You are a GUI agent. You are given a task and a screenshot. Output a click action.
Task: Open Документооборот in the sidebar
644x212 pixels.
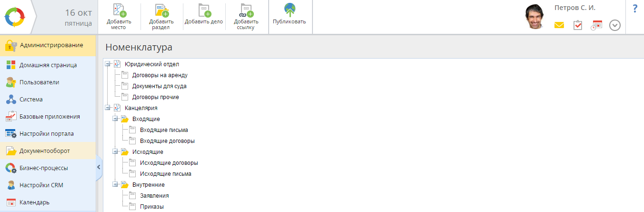48,151
